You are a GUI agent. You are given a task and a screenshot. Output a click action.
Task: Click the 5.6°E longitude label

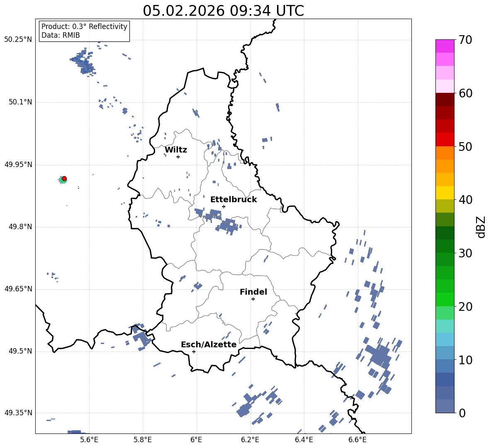click(89, 440)
